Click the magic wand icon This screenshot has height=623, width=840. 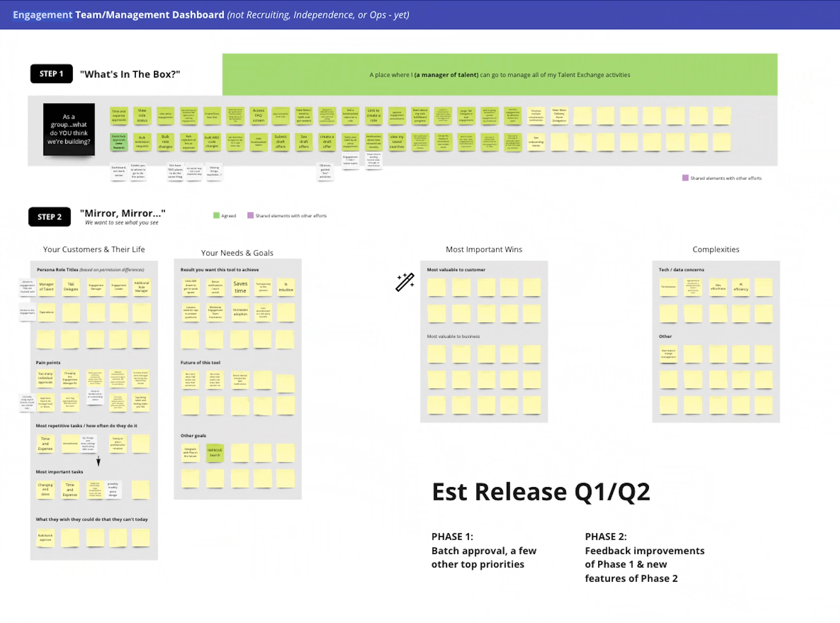pos(405,282)
